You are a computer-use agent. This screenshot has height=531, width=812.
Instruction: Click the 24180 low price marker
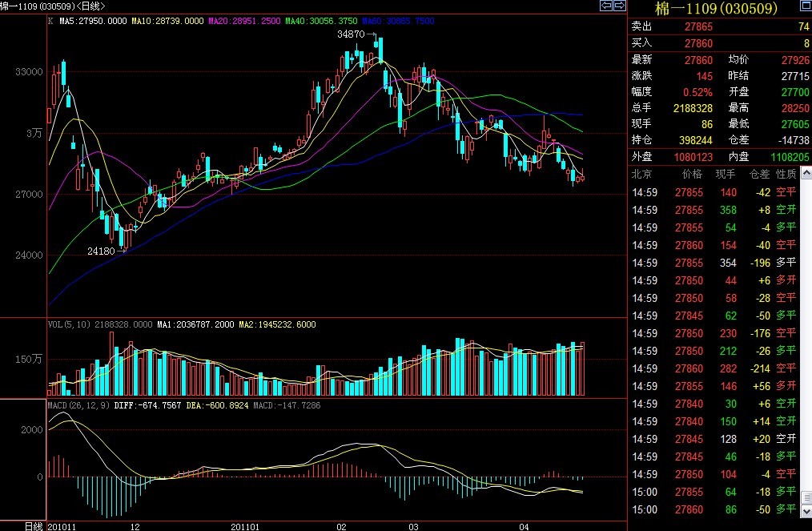pos(100,251)
